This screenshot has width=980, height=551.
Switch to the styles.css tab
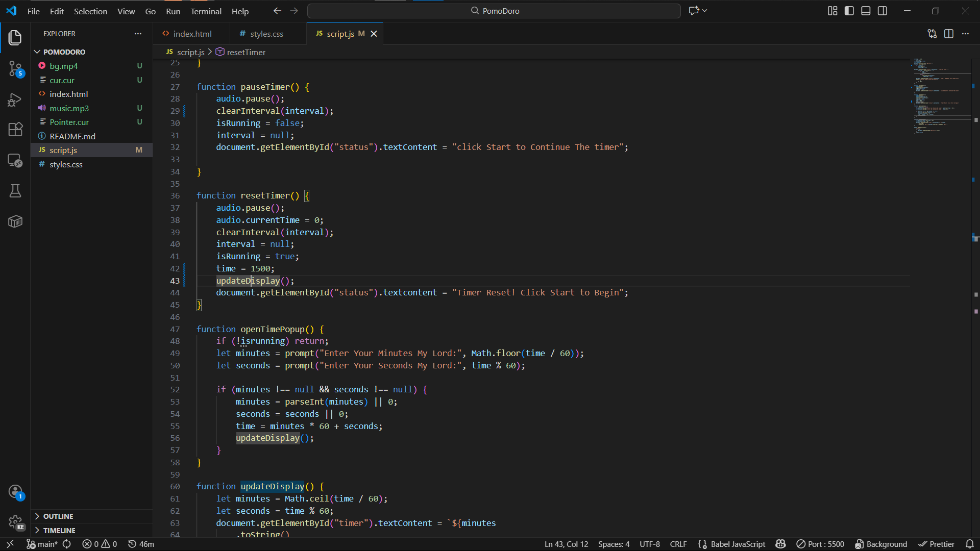pos(266,34)
